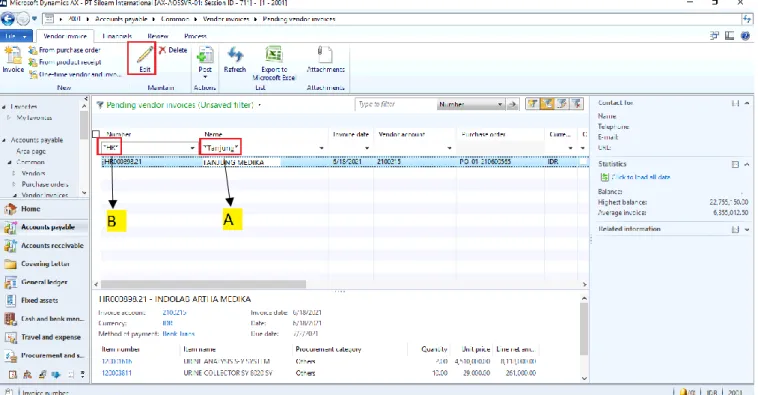
Task: Open the File menu dropdown
Action: click(16, 36)
